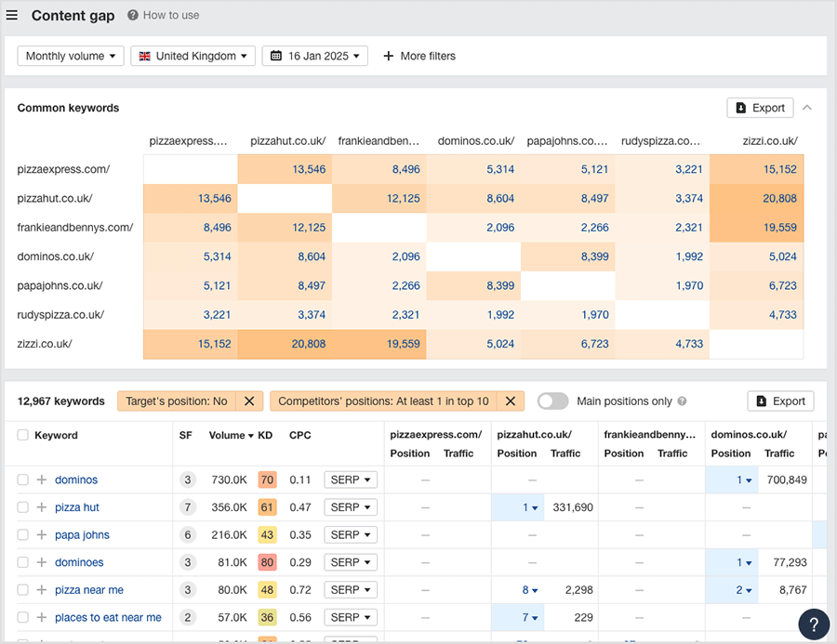
Task: Click 15,152 cell in pizzaexpress row
Action: click(x=757, y=169)
